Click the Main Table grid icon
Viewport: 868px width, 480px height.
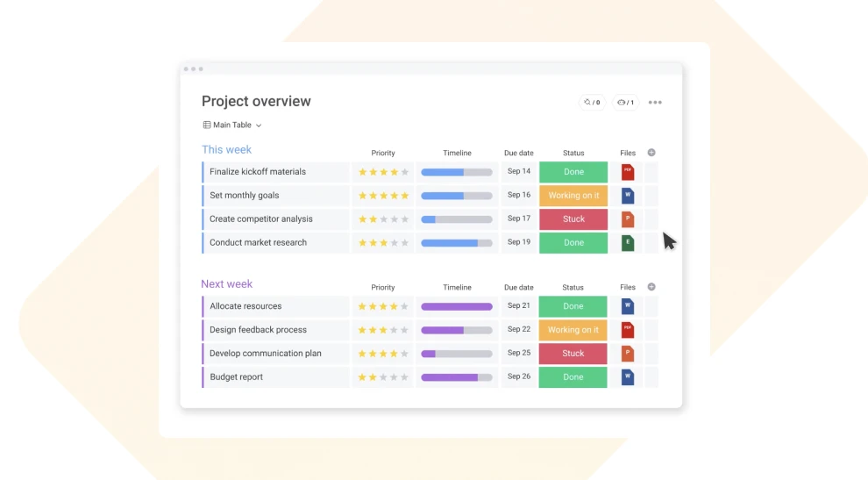[207, 125]
